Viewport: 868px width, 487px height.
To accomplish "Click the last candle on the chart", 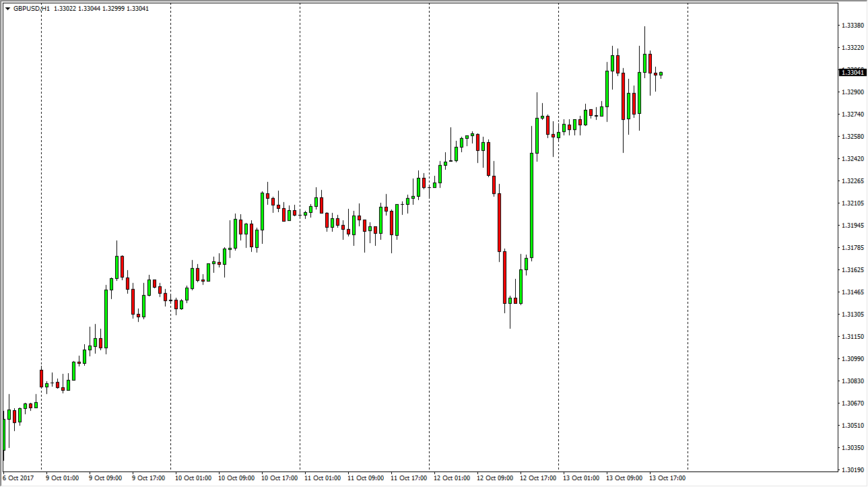I will [x=661, y=73].
